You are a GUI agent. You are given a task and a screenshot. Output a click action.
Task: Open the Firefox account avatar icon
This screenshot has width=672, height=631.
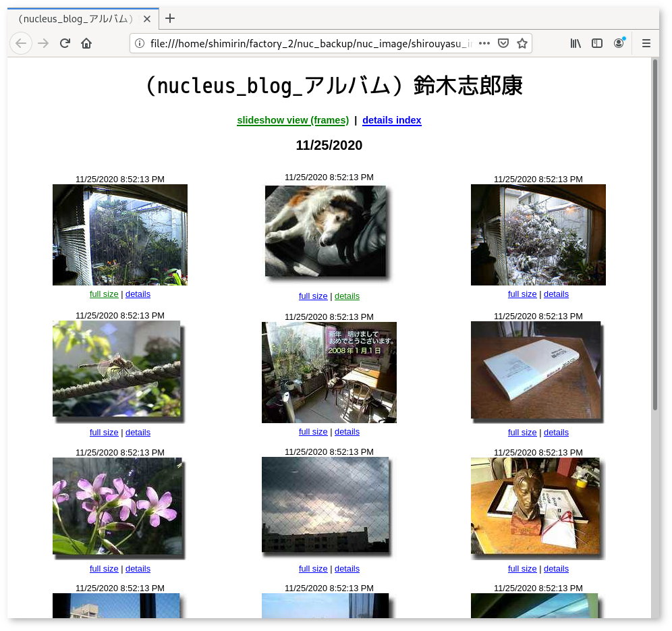click(x=619, y=43)
